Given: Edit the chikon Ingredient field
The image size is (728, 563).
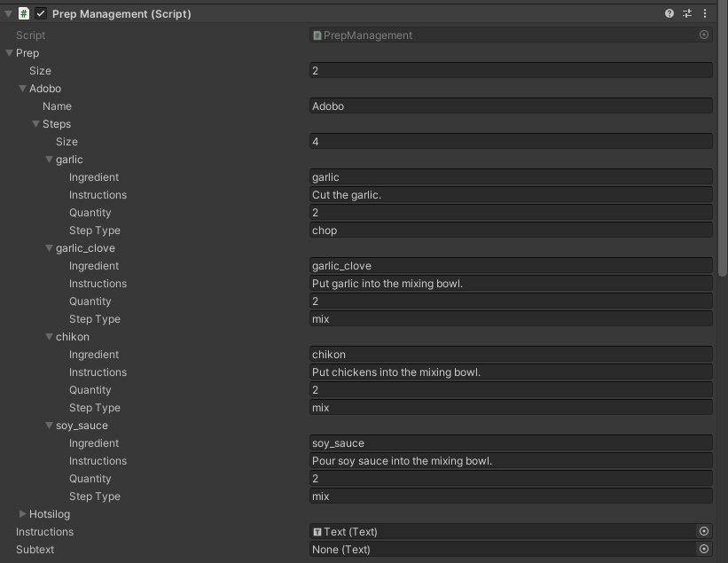Looking at the screenshot, I should click(511, 354).
